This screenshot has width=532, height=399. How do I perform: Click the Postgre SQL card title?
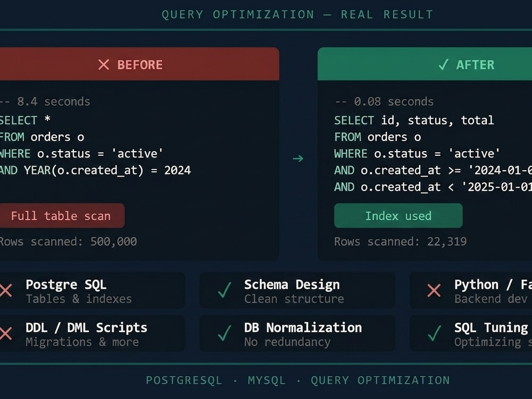click(66, 285)
